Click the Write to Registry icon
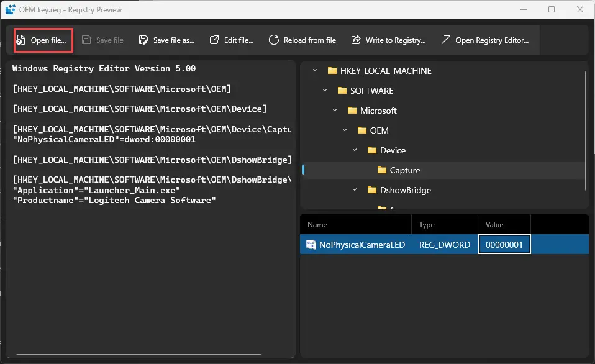This screenshot has width=595, height=364. click(356, 40)
